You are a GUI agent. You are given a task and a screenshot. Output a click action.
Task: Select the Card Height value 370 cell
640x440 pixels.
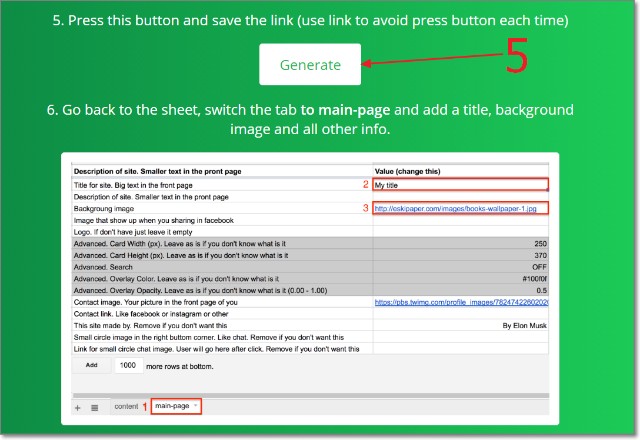[461, 255]
